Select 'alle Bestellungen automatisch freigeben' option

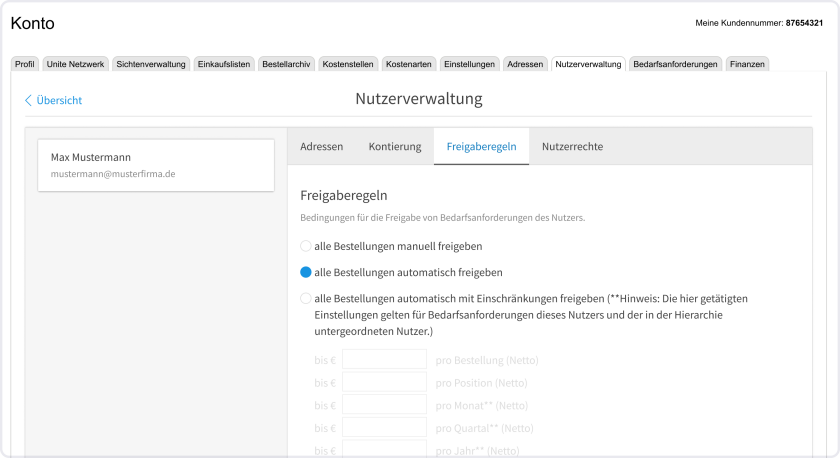[x=306, y=272]
